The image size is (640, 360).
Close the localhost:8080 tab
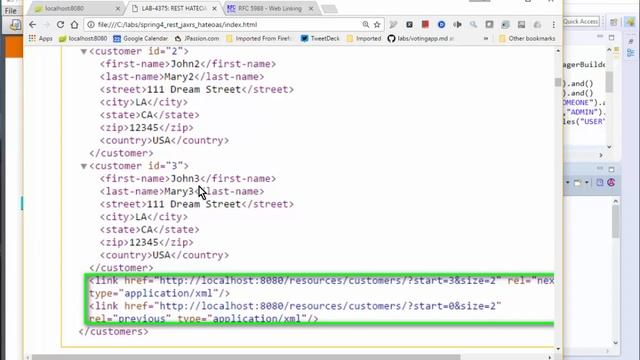coord(118,8)
